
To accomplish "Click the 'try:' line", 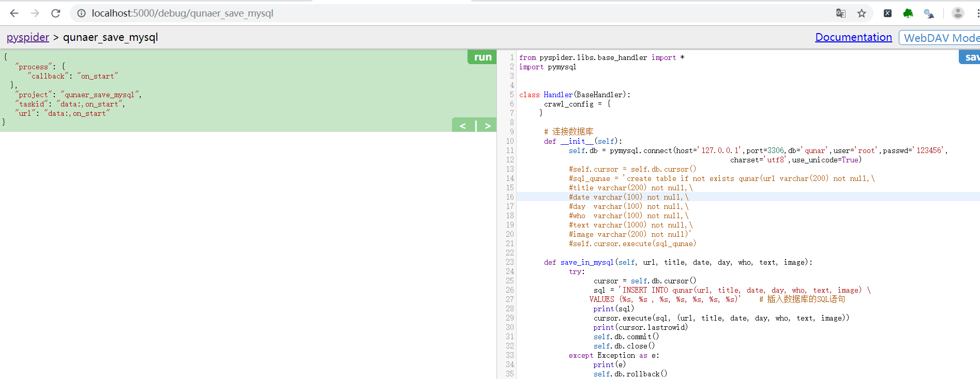I will [577, 271].
